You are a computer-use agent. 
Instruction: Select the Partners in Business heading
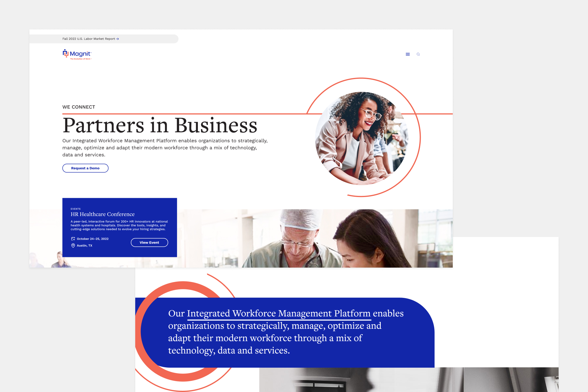[160, 125]
